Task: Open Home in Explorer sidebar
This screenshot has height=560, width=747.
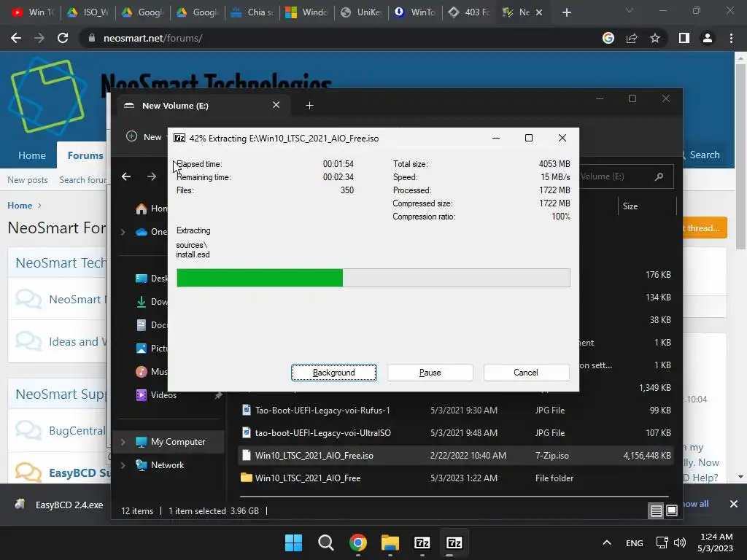Action: point(152,209)
